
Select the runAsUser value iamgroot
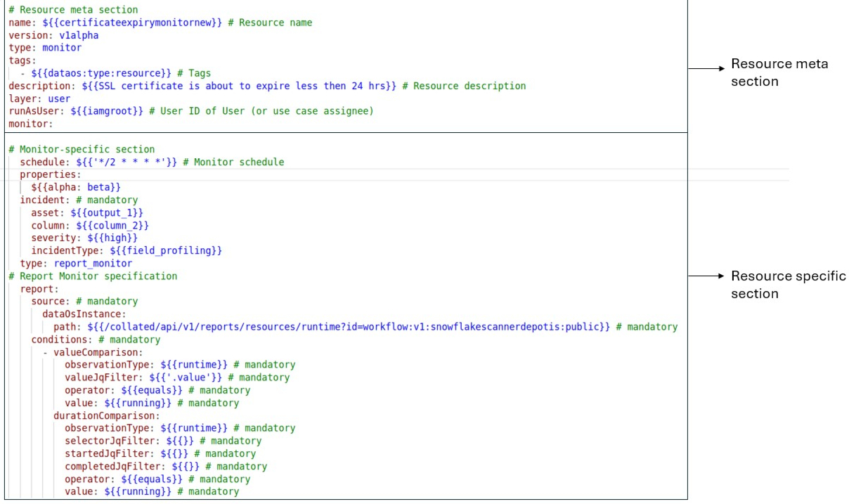pyautogui.click(x=107, y=111)
